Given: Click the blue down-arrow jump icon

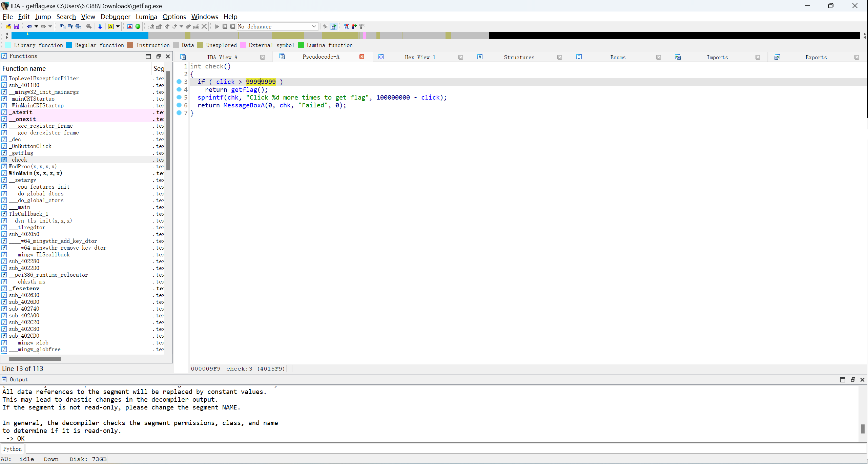Looking at the screenshot, I should pyautogui.click(x=100, y=26).
